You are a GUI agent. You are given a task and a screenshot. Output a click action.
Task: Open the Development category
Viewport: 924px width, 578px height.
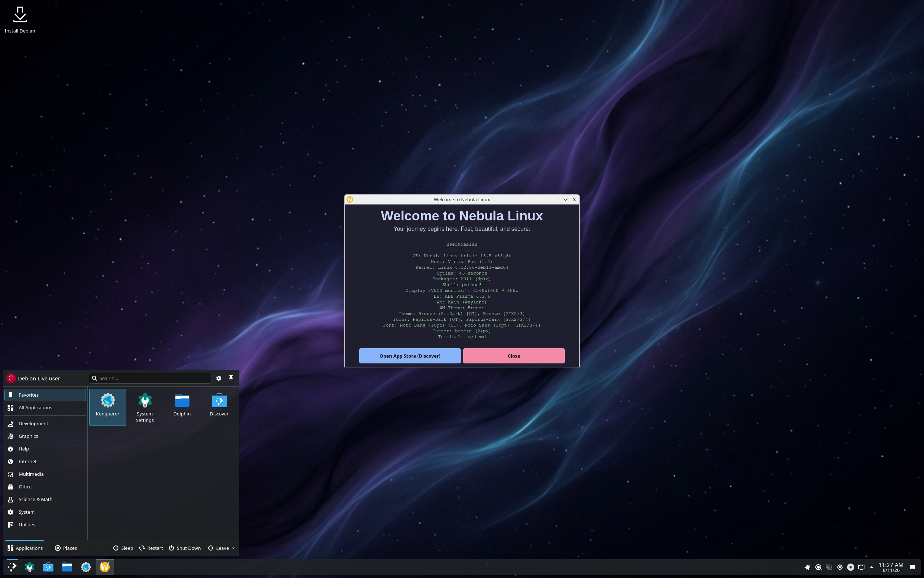45,423
